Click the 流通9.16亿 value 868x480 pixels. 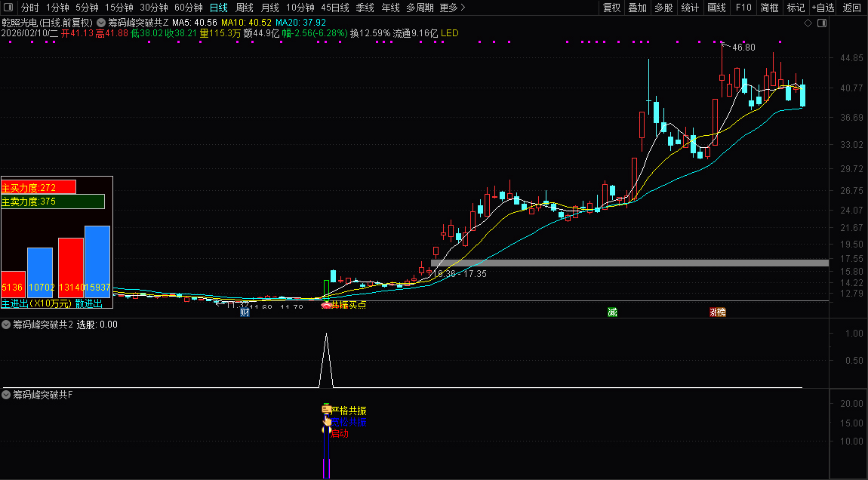[x=415, y=33]
